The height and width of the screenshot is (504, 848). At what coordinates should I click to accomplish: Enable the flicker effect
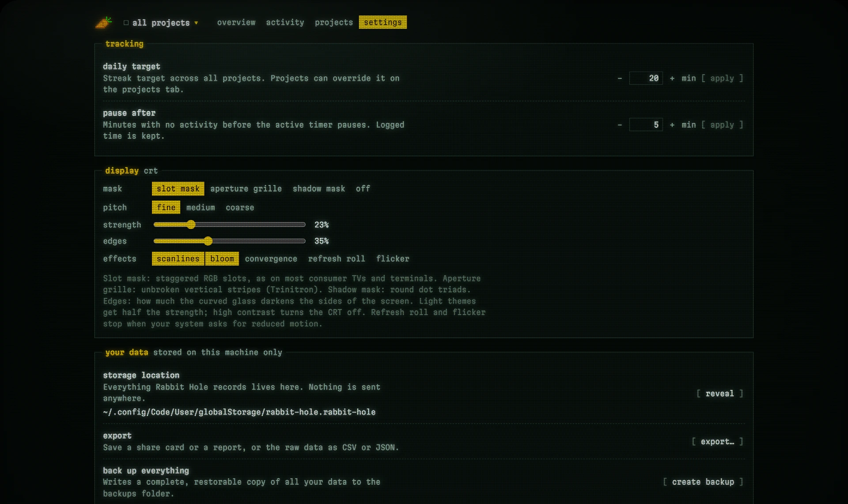pos(393,259)
